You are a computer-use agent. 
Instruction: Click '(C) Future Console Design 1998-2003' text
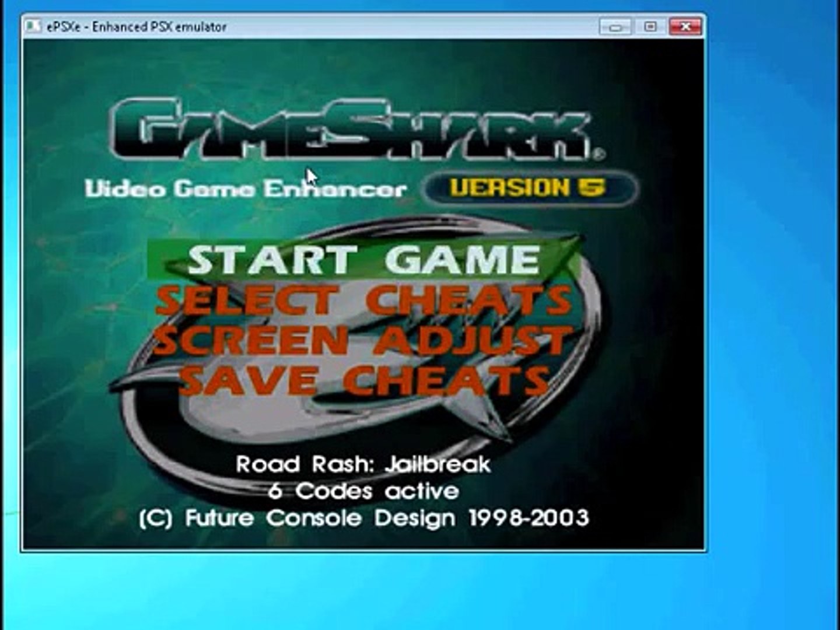tap(364, 518)
